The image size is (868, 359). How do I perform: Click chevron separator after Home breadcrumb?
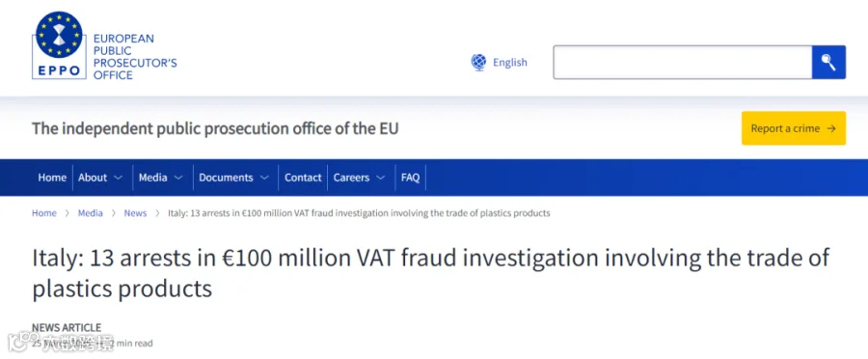click(x=67, y=213)
